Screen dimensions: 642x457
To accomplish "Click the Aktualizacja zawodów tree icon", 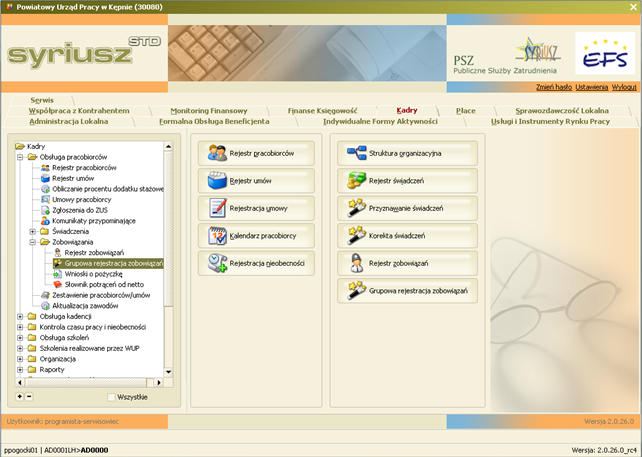I will [45, 306].
